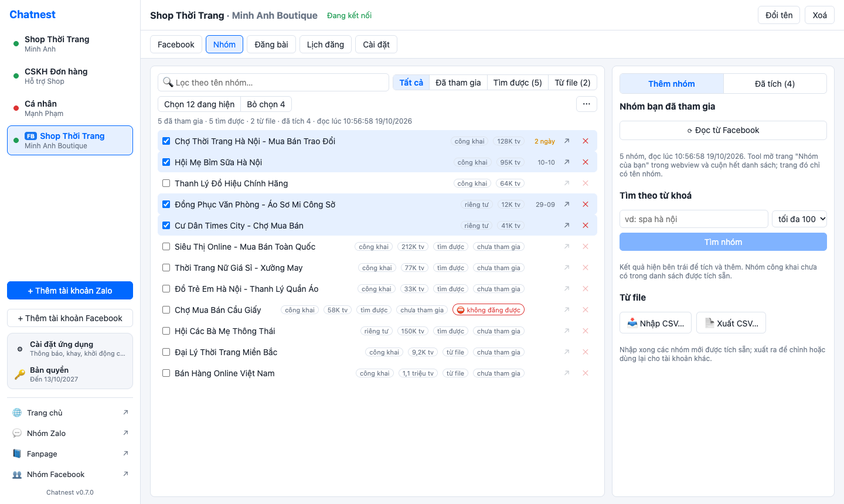Remove Hội Mẹ Bỉm Sữa Hà Nội group
The width and height of the screenshot is (844, 504).
(586, 162)
